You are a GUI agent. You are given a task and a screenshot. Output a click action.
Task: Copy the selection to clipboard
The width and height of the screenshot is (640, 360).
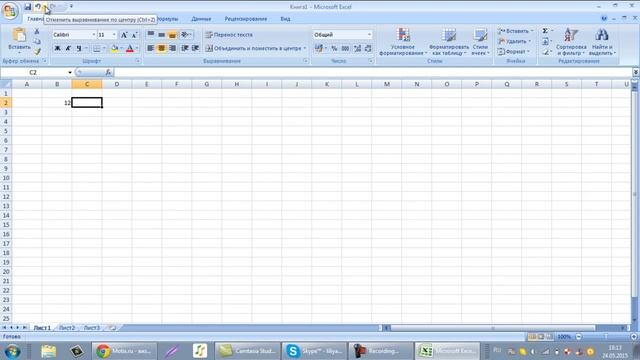point(37,42)
